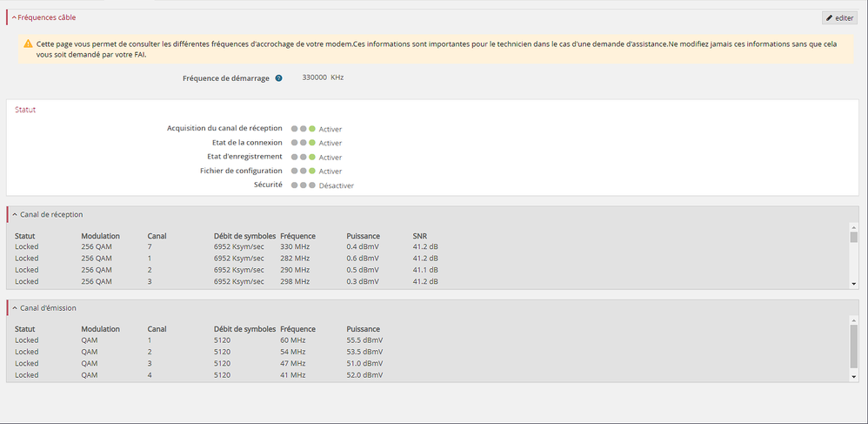
Task: Click the editer button
Action: [x=839, y=17]
